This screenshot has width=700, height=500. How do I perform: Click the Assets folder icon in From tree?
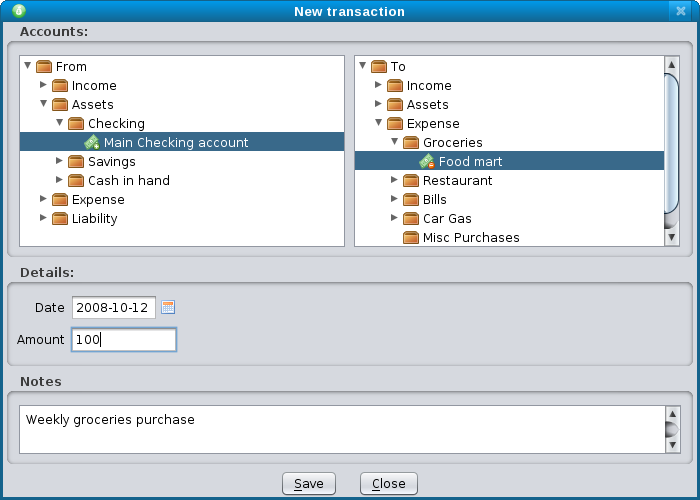tap(60, 104)
